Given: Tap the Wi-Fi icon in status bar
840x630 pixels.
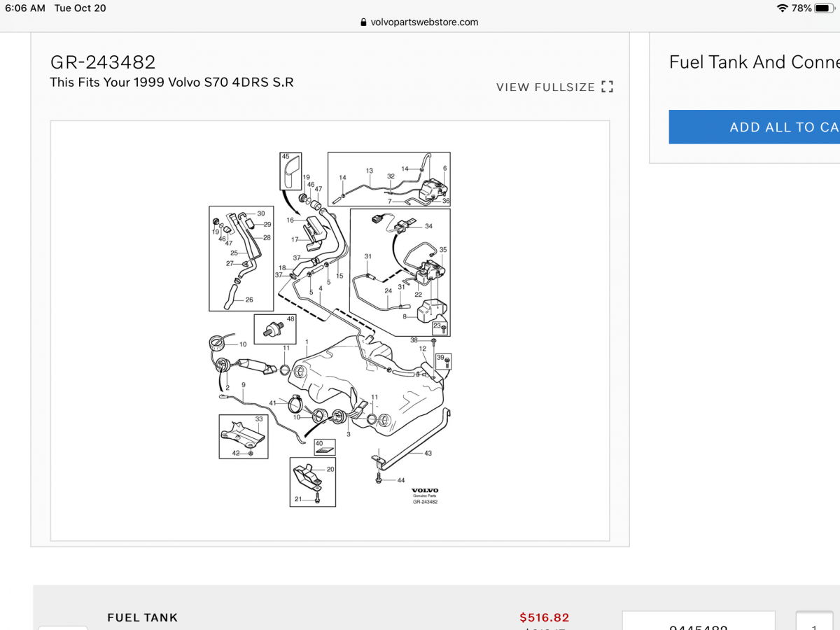Looking at the screenshot, I should [x=782, y=8].
